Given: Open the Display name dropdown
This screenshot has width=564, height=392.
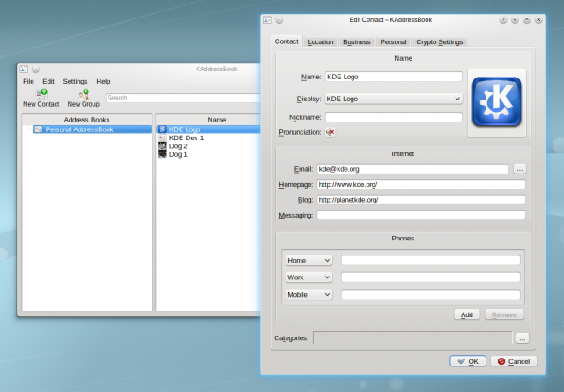Looking at the screenshot, I should click(x=393, y=99).
